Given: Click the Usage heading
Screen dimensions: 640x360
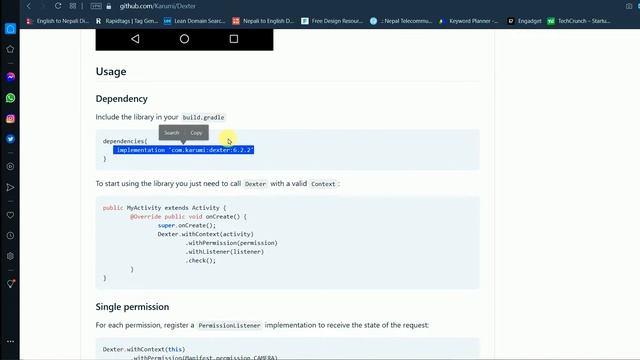Looking at the screenshot, I should [x=111, y=71].
